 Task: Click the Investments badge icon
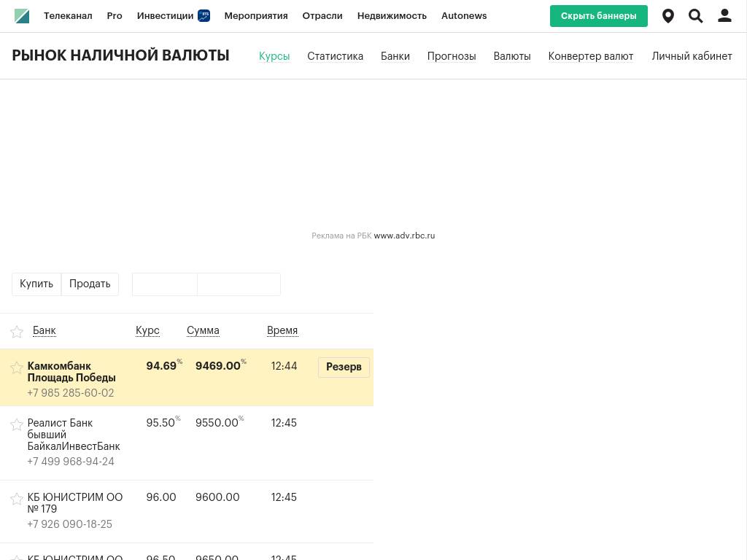pos(204,16)
